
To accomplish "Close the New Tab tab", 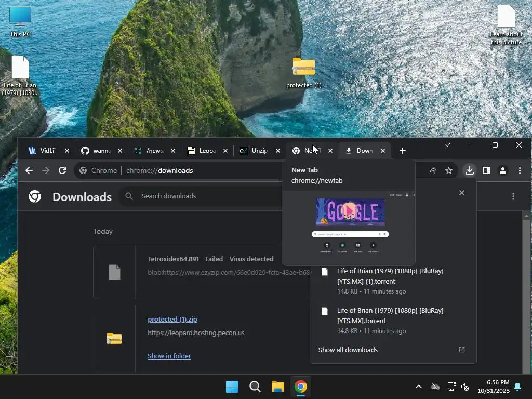I will click(x=330, y=151).
